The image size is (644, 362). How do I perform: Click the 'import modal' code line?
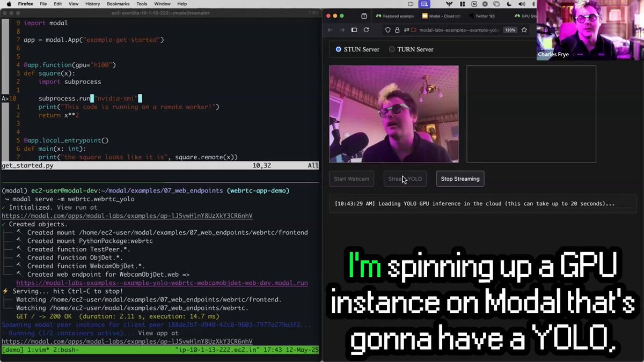click(46, 23)
